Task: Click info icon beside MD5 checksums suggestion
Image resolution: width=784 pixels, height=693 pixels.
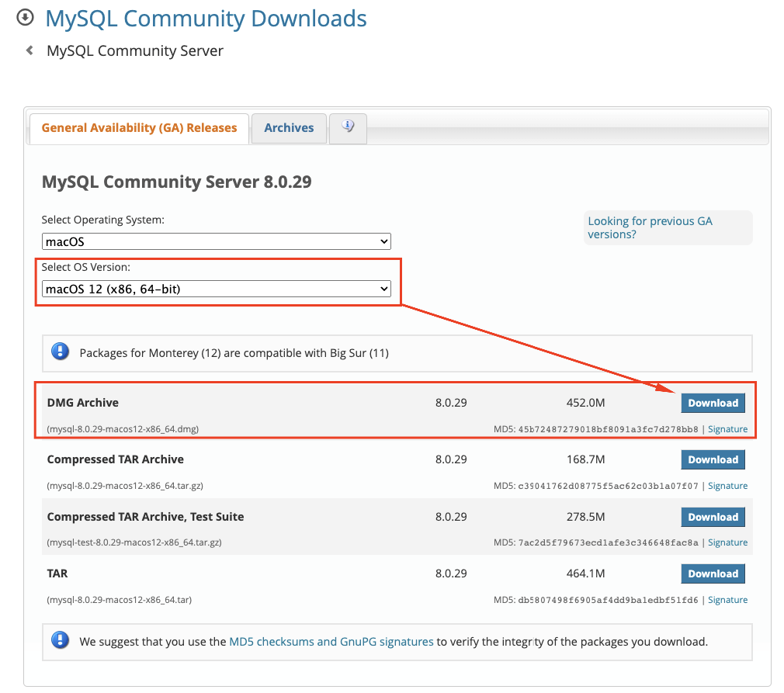Action: point(60,640)
